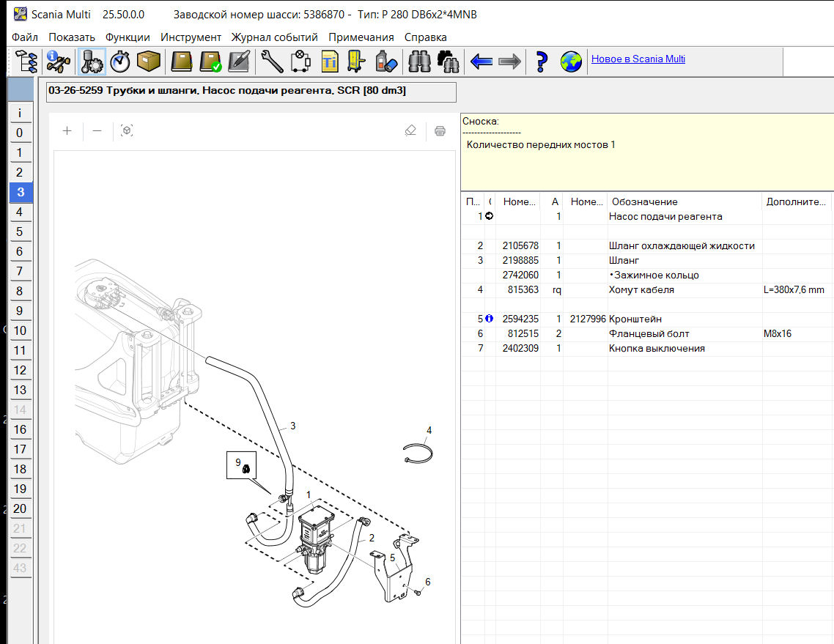Select main group button 13
Image resolution: width=834 pixels, height=644 pixels.
point(21,391)
